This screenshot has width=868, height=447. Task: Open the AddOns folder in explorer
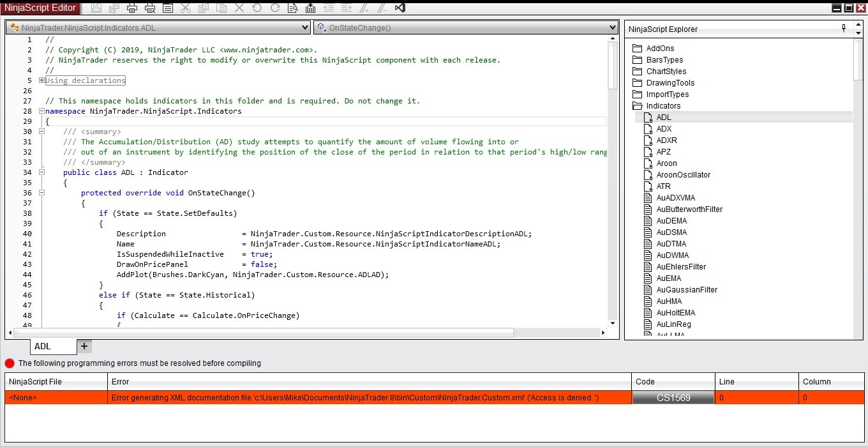(653, 49)
